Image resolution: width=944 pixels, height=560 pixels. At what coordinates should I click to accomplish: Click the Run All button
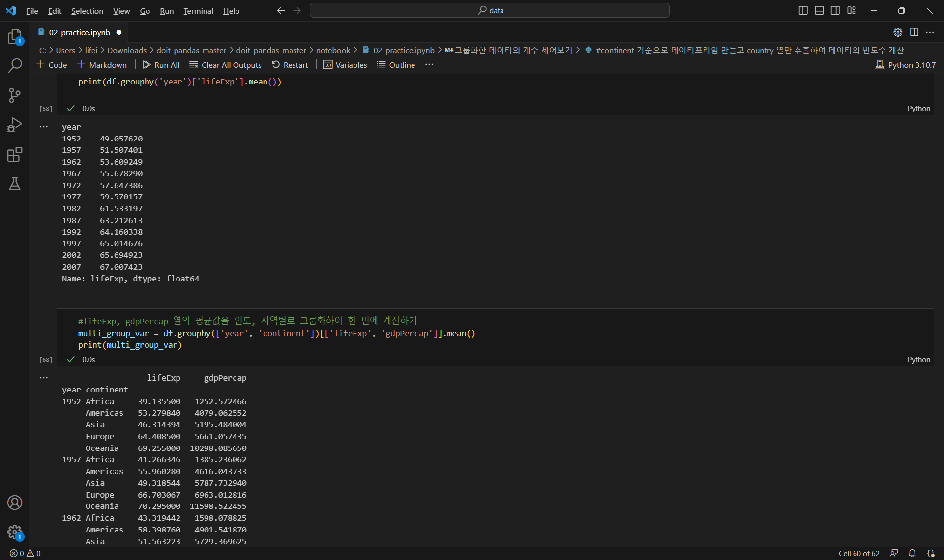(161, 65)
